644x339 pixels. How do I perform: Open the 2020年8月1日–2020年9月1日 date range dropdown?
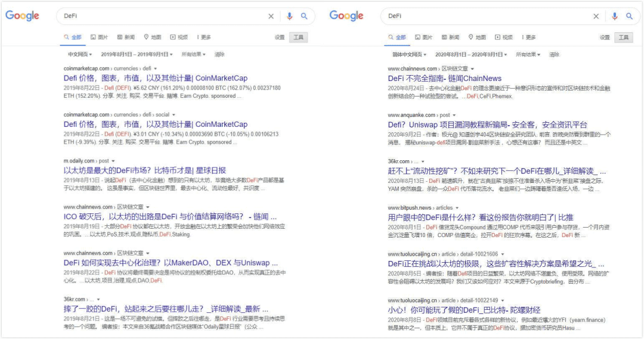(471, 54)
